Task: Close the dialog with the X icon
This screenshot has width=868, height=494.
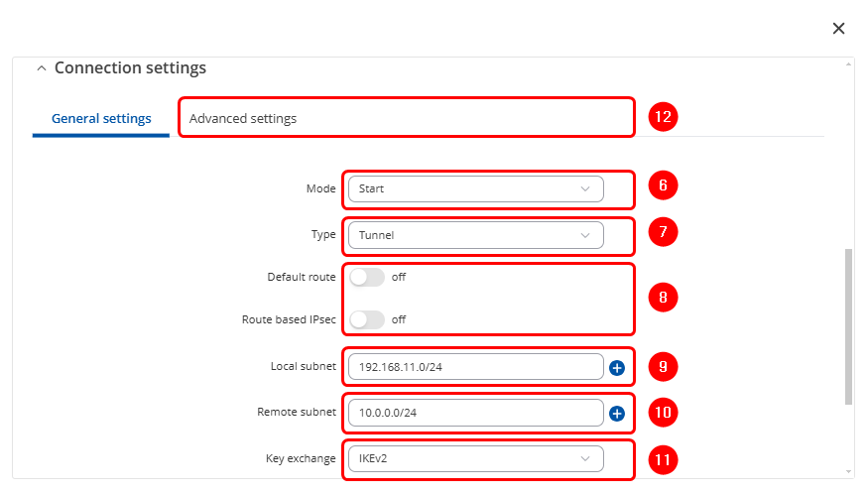Action: 838,29
